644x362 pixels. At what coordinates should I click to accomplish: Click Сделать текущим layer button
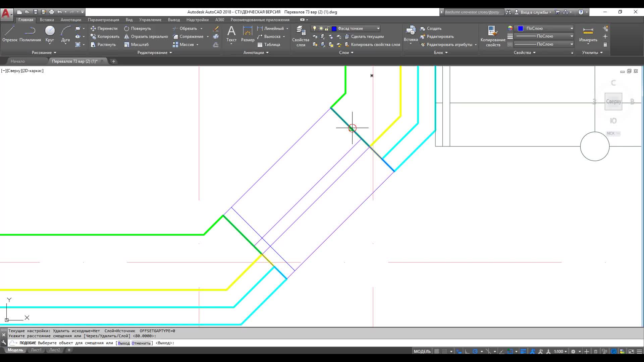coord(364,37)
